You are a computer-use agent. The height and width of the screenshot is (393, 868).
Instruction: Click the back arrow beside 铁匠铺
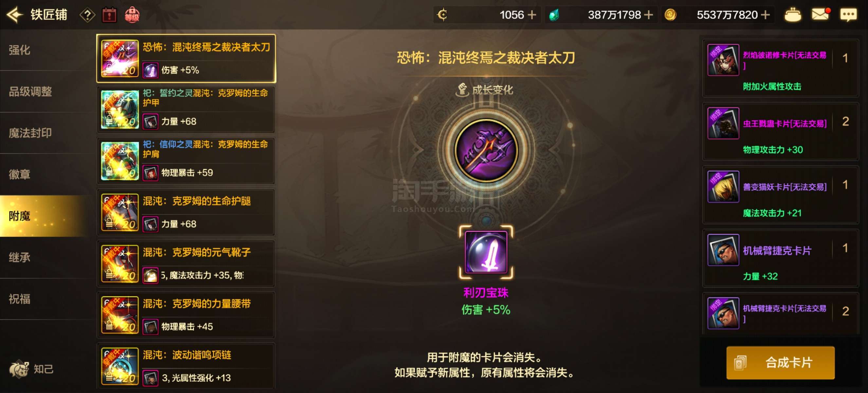pos(15,15)
